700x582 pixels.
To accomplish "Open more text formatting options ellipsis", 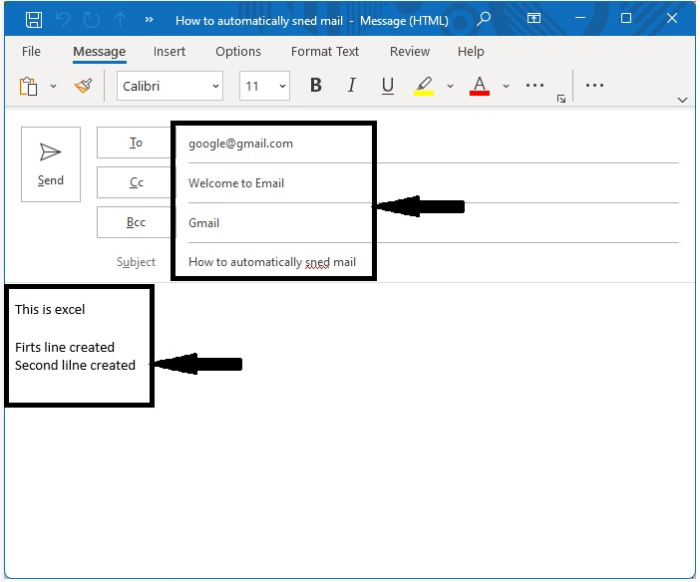I will 534,85.
